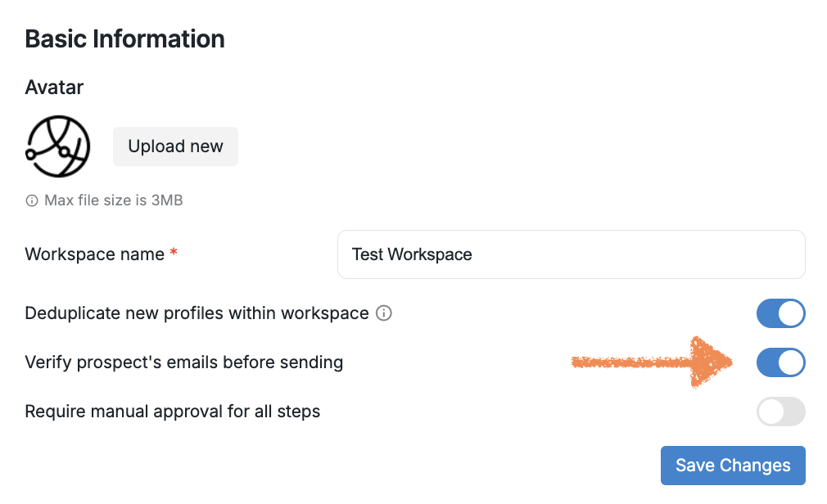Turn off Verify prospect's emails toggle
This screenshot has height=504, width=827.
pyautogui.click(x=780, y=362)
